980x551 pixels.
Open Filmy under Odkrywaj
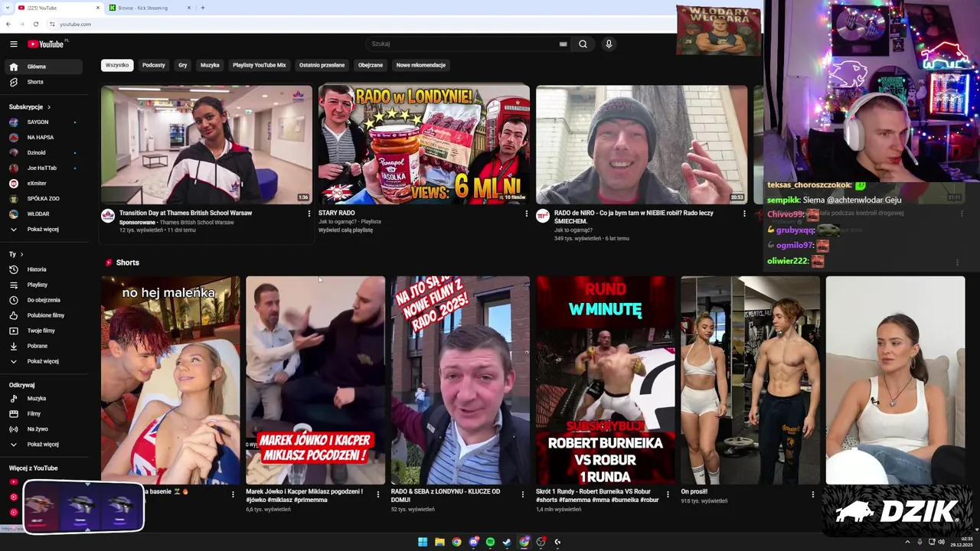coord(43,414)
